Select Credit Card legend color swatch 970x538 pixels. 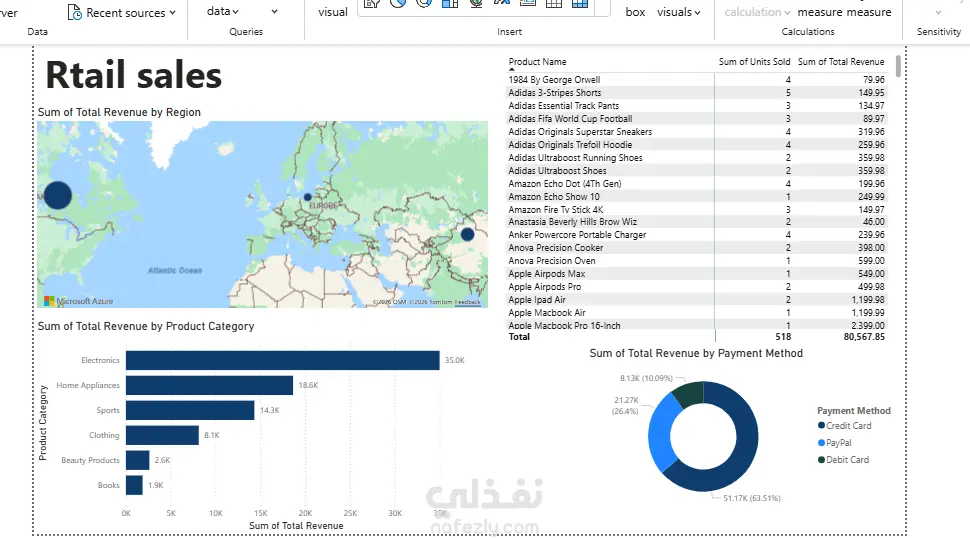(822, 425)
